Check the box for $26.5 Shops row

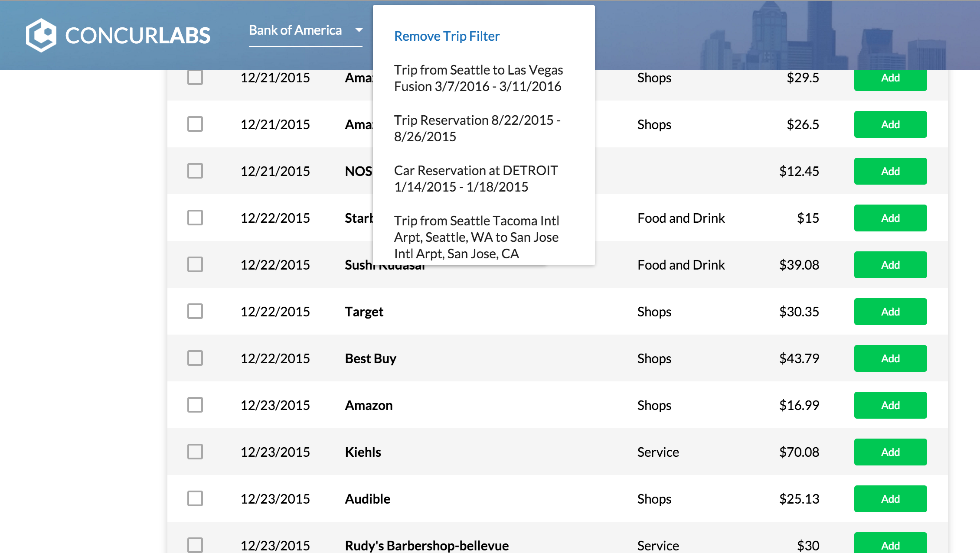pyautogui.click(x=195, y=124)
